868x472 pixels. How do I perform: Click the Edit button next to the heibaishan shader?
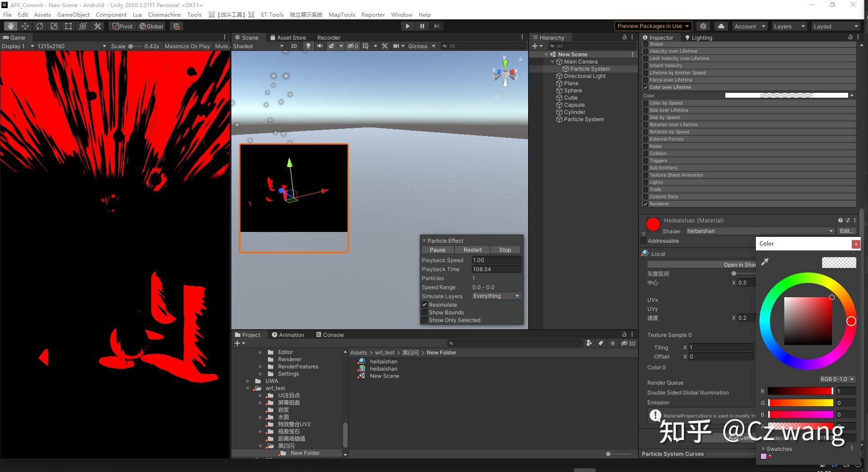point(846,231)
